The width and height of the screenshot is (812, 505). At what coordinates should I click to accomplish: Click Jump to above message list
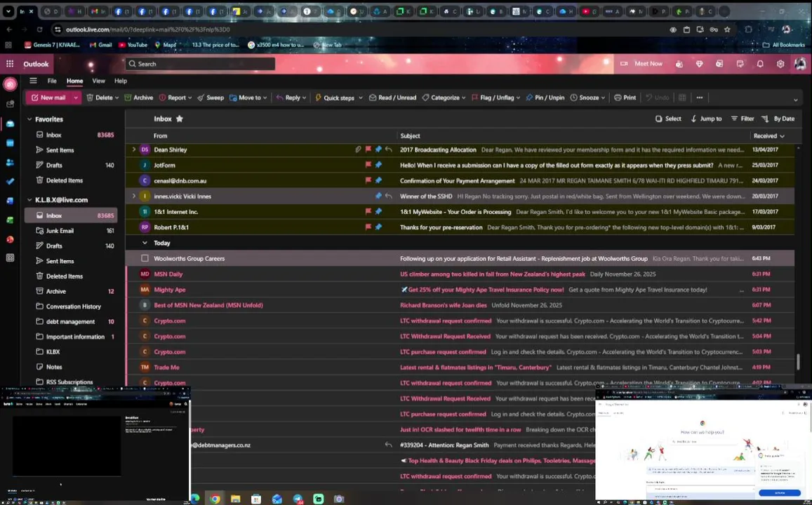tap(706, 119)
